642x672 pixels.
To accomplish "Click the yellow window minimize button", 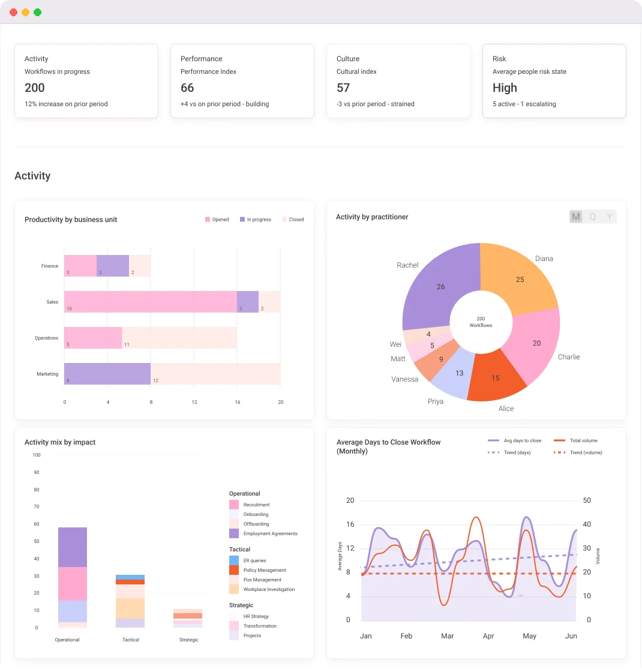I will click(25, 13).
